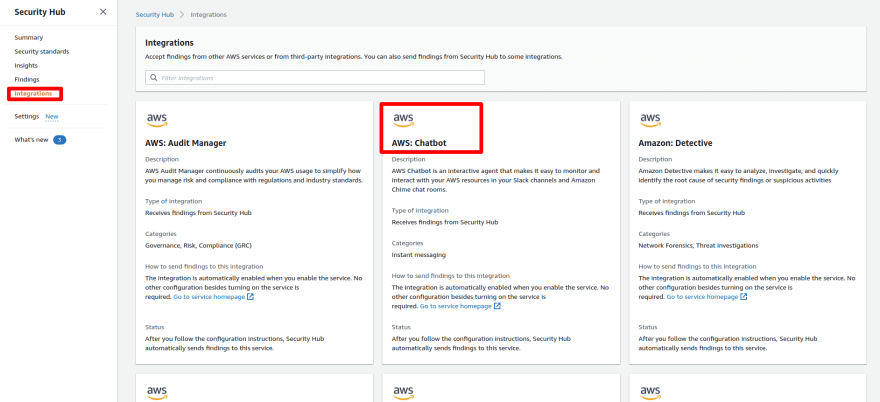The image size is (880, 402).
Task: Open service homepage link for Detective
Action: [x=702, y=297]
